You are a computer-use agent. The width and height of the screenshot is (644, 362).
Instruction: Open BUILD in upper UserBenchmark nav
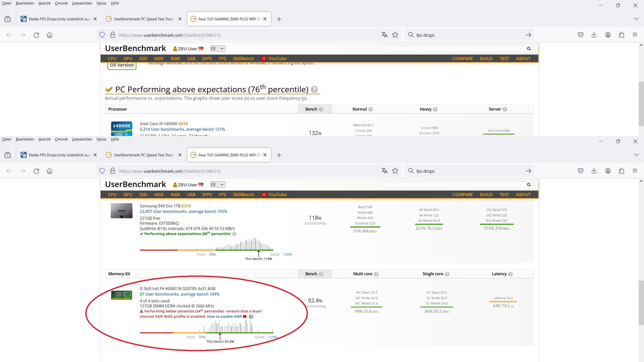(x=486, y=59)
